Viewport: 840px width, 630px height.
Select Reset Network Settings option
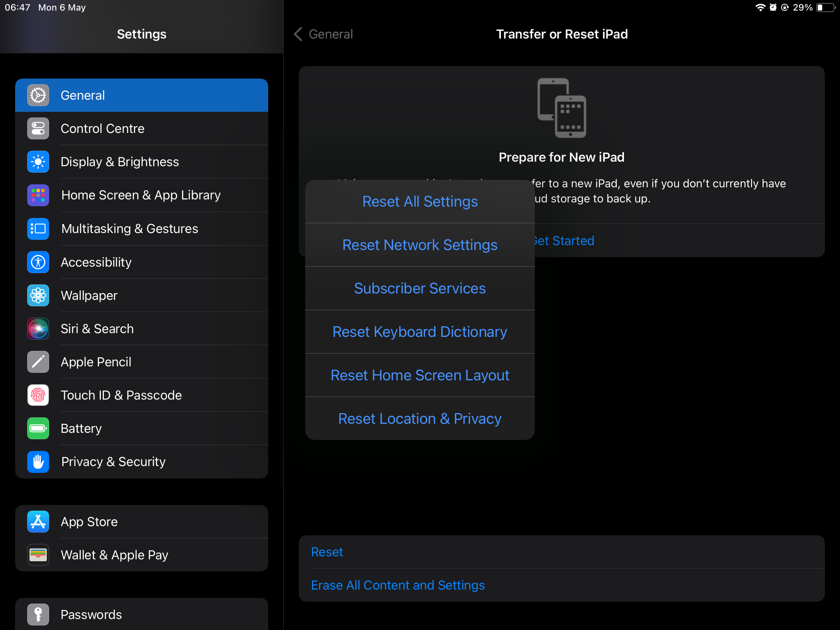(x=420, y=245)
